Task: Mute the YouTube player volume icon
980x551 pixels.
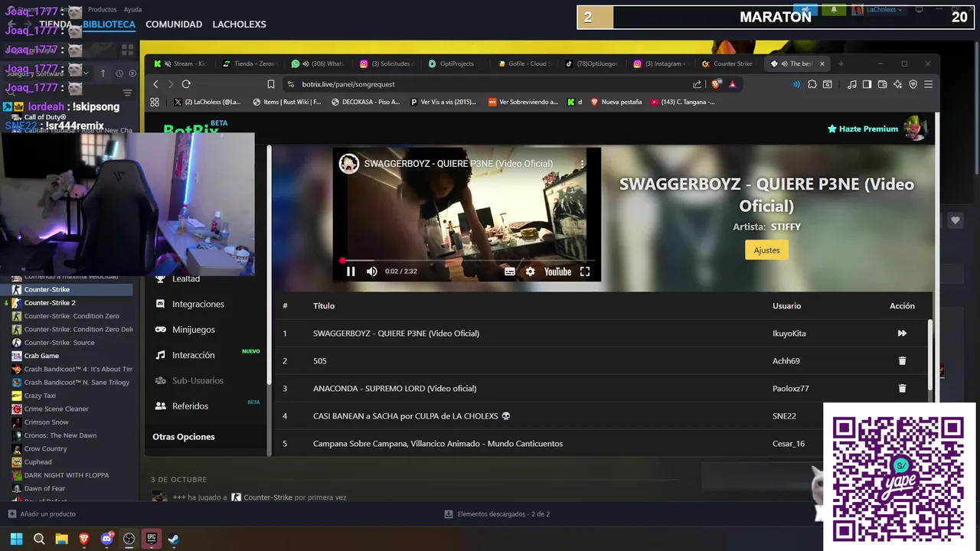Action: coord(372,272)
